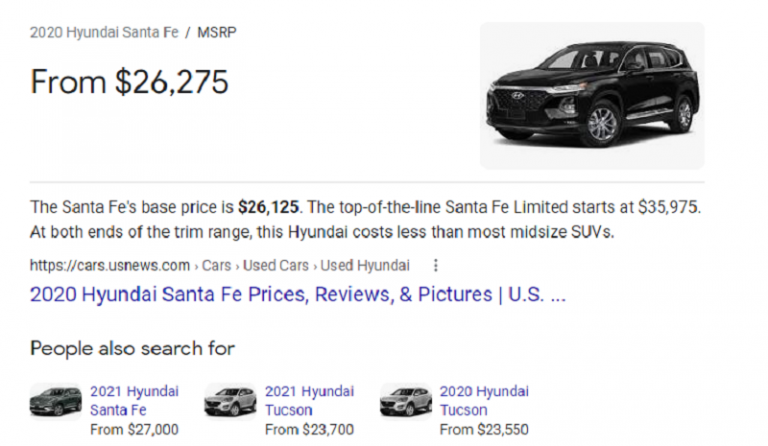Screen dimensions: 768x446
Task: Click the From $27,000 price text
Action: (x=134, y=430)
